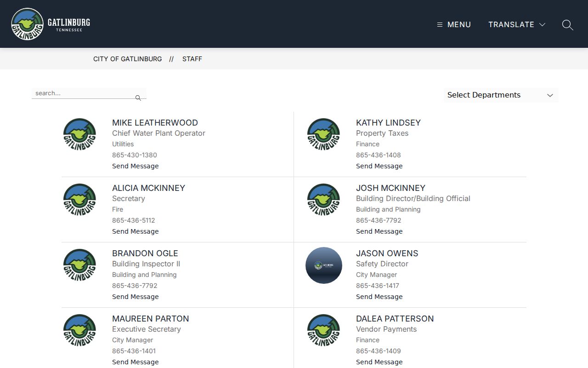Expand the TRANSLATE dropdown
The image size is (588, 368).
tap(517, 24)
